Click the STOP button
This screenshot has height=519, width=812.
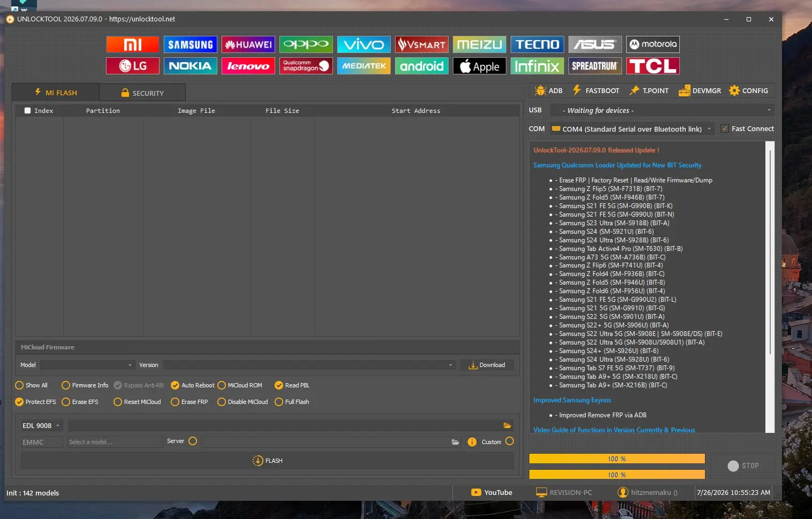(x=743, y=466)
